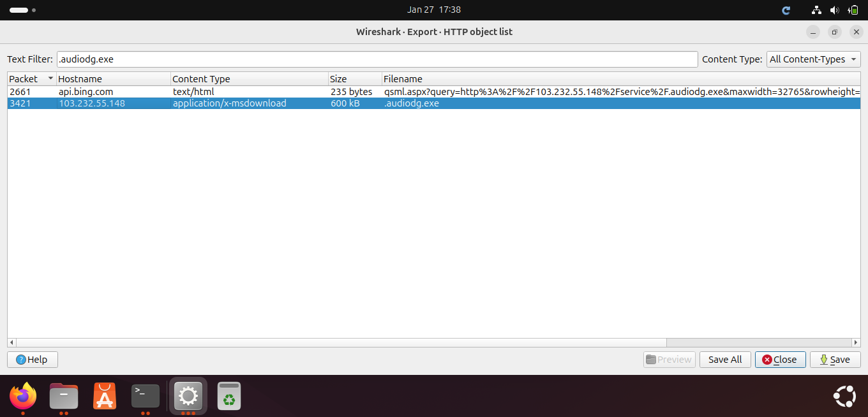Select packet 3421 cell
Screen dimensions: 868x417
coord(31,103)
